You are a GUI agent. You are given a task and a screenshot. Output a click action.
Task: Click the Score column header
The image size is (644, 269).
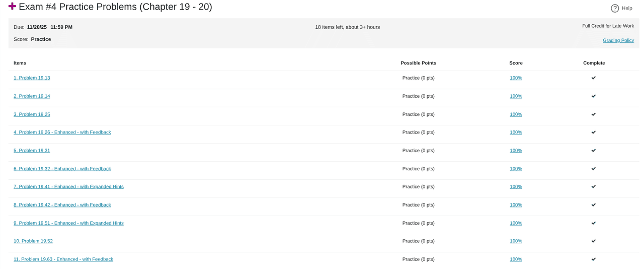coord(516,63)
